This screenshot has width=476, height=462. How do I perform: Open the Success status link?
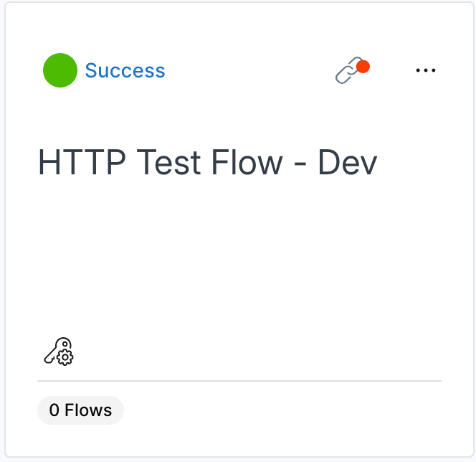pyautogui.click(x=125, y=71)
